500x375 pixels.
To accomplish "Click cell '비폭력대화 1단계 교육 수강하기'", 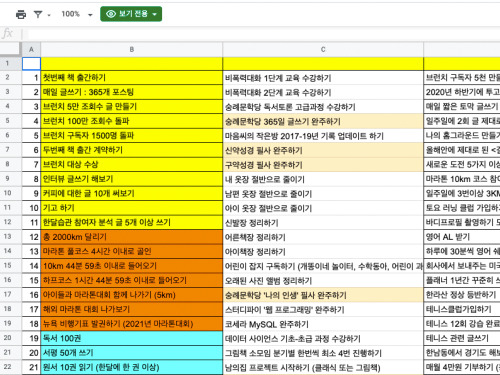I will 323,78.
